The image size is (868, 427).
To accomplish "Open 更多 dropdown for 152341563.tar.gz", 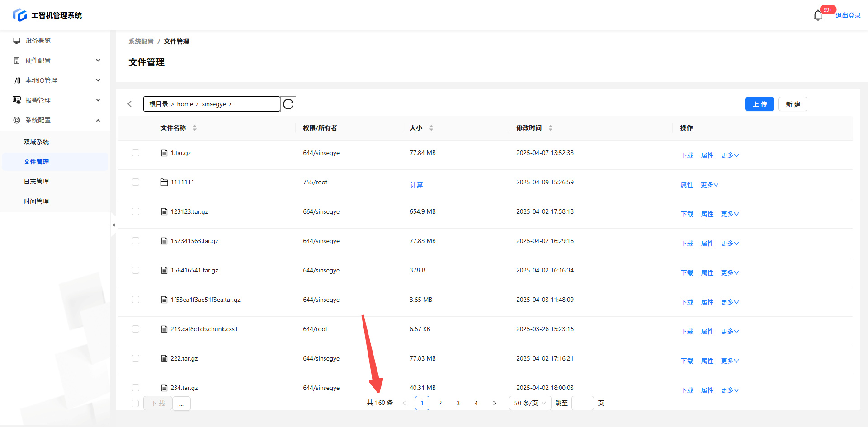I will click(730, 244).
